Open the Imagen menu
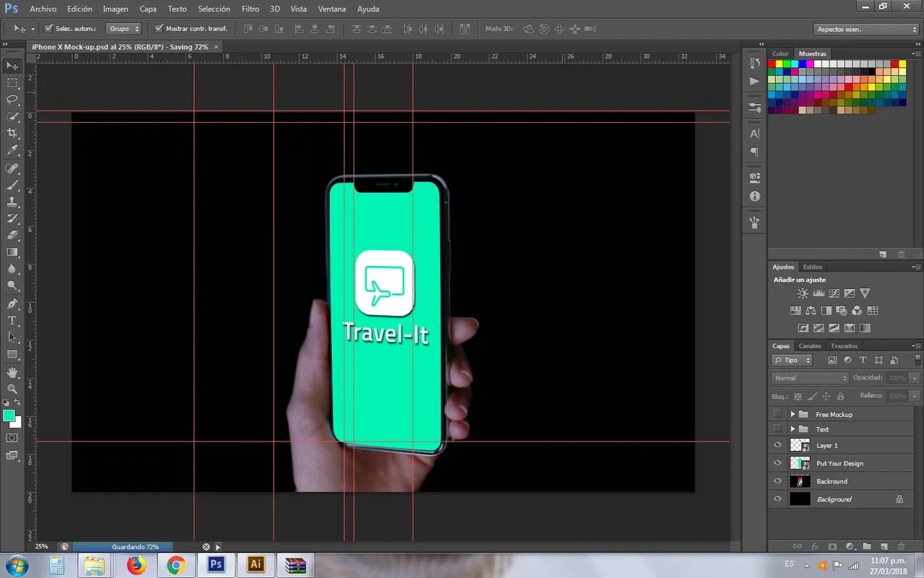 point(115,9)
